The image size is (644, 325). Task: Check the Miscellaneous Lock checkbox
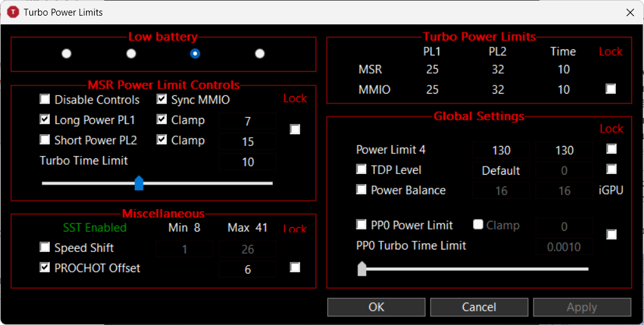click(295, 268)
